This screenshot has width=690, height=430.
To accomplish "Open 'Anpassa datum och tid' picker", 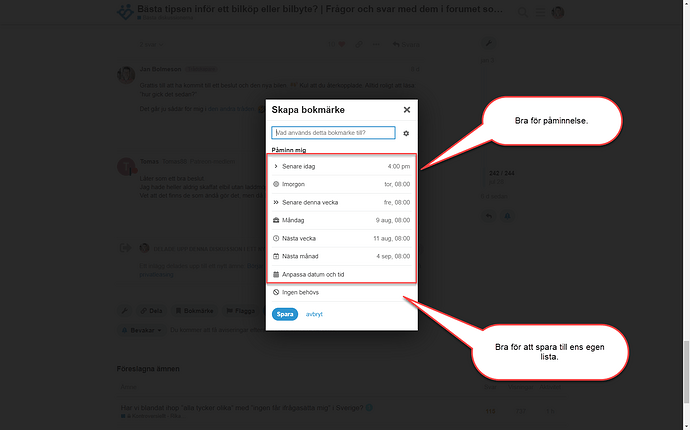I will [341, 274].
